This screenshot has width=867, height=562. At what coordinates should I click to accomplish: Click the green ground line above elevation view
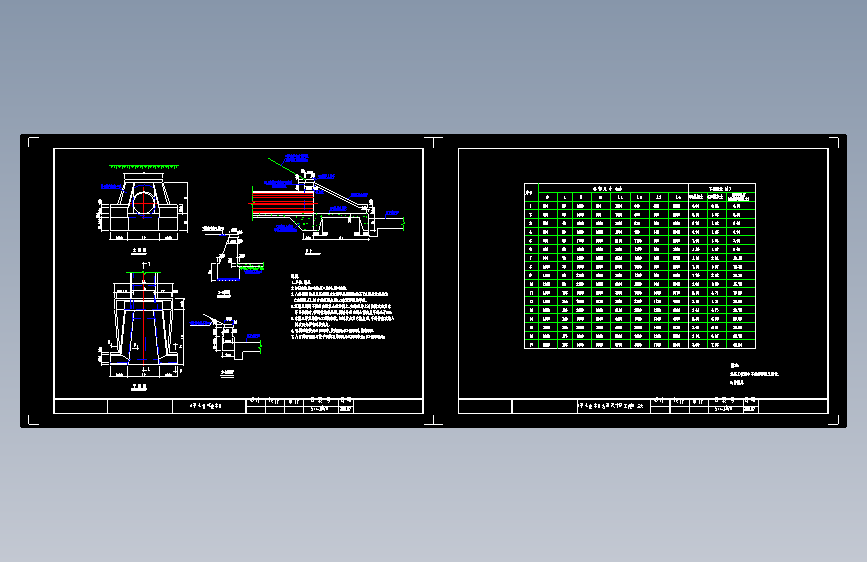[144, 166]
